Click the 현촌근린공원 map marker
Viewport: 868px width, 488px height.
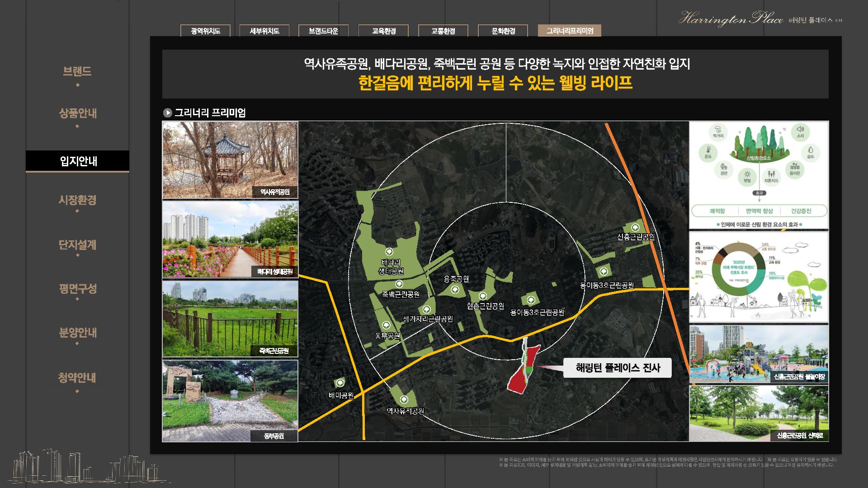tap(483, 296)
